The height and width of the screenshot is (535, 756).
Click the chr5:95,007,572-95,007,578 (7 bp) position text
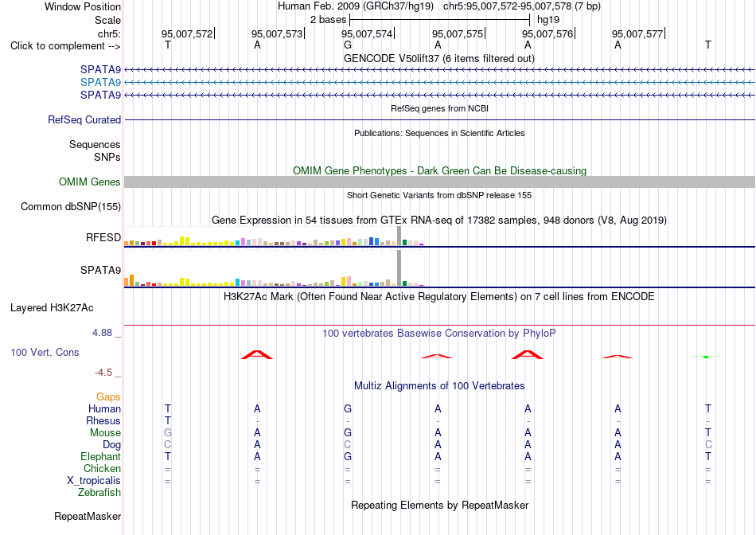click(522, 6)
